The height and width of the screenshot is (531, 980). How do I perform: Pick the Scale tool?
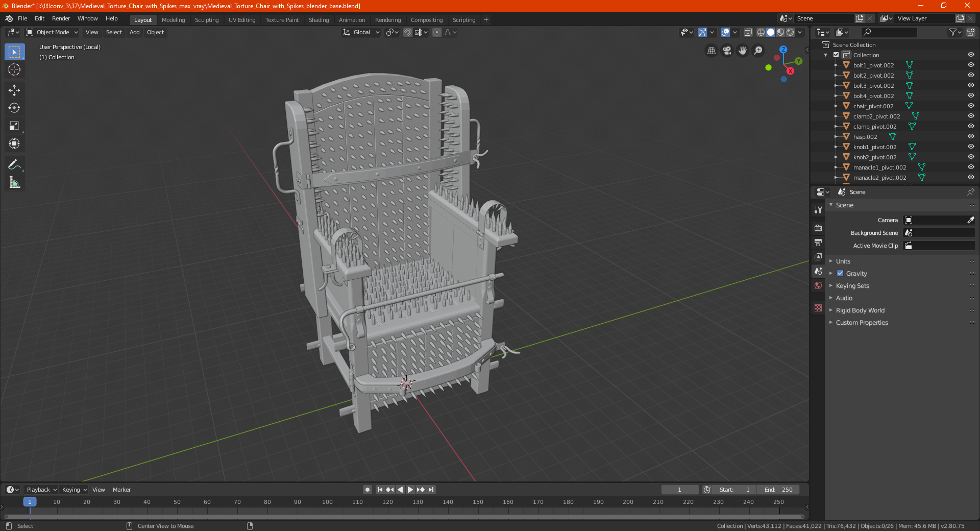tap(14, 126)
